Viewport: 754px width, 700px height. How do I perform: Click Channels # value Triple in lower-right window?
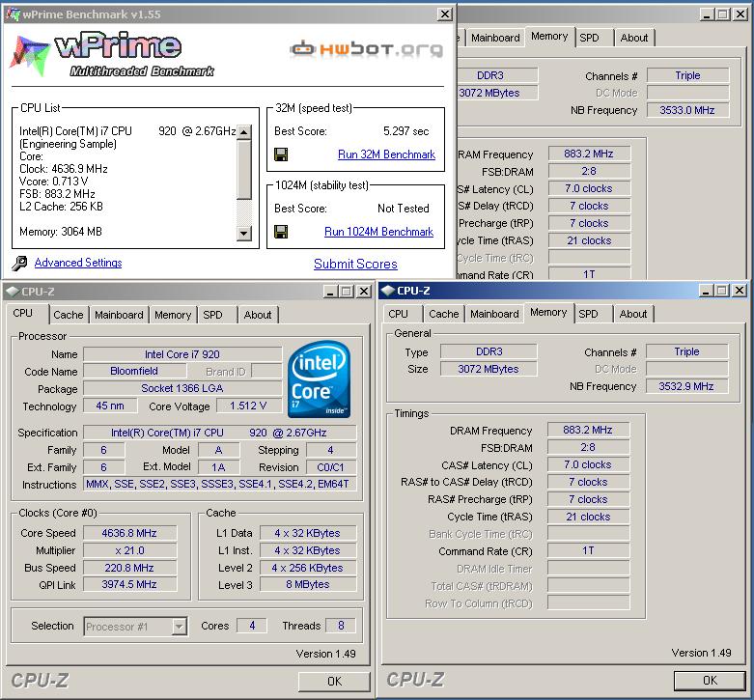tap(686, 351)
